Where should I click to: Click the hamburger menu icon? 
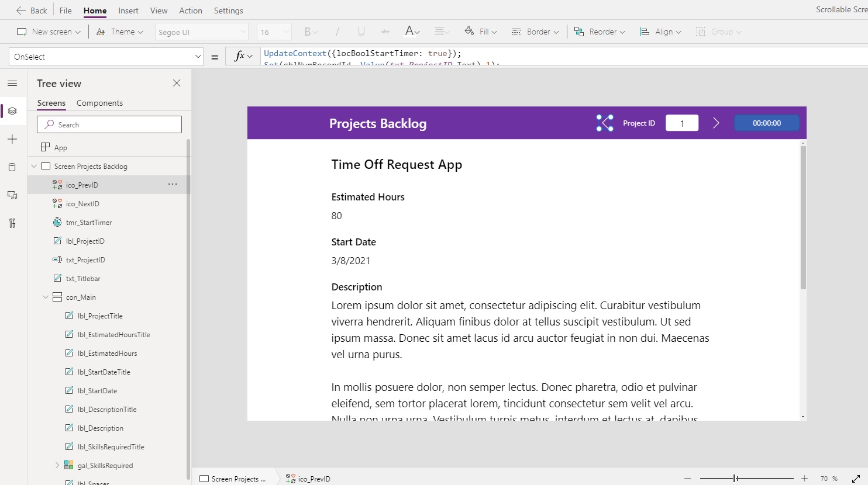point(12,83)
